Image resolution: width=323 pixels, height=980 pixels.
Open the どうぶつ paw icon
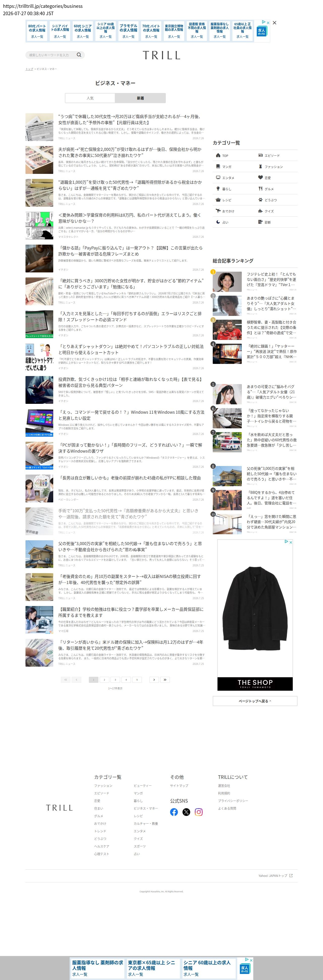tap(260, 199)
